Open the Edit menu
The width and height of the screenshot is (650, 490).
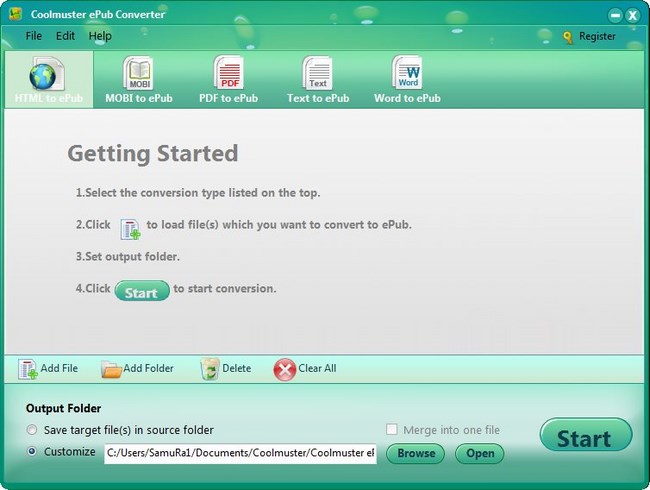tap(65, 36)
